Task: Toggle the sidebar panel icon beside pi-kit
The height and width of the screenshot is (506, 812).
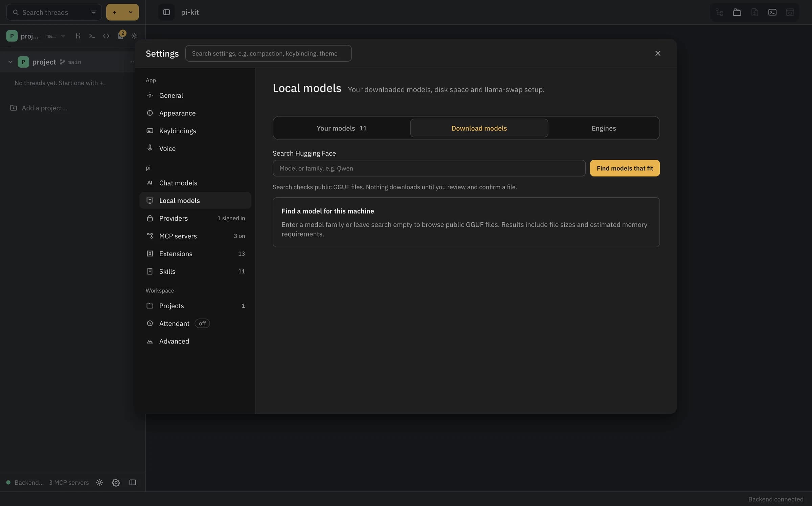Action: 166,12
